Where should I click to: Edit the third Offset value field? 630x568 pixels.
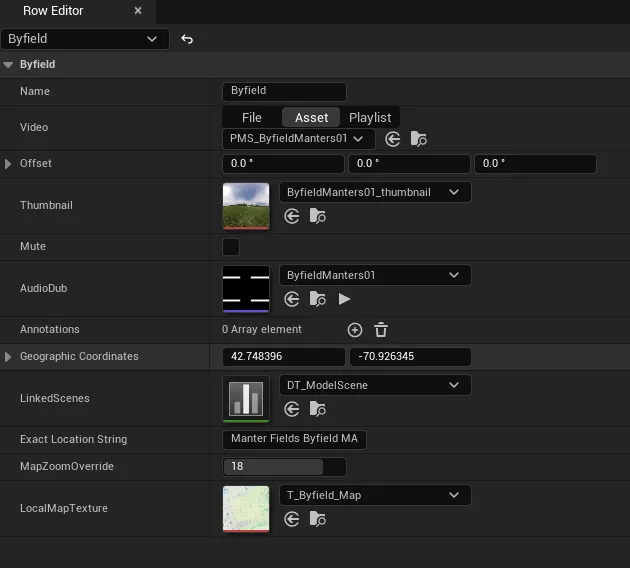coord(535,164)
